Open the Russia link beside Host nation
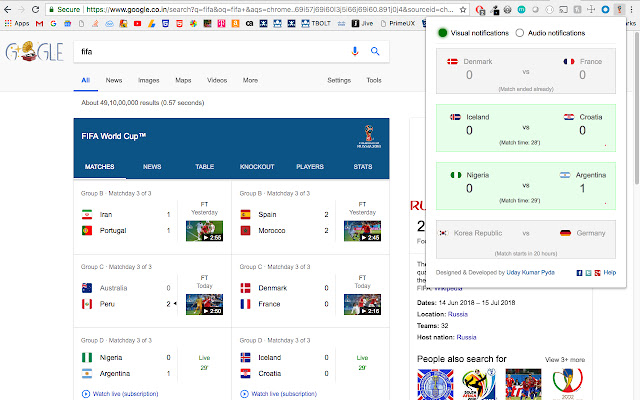 [467, 337]
